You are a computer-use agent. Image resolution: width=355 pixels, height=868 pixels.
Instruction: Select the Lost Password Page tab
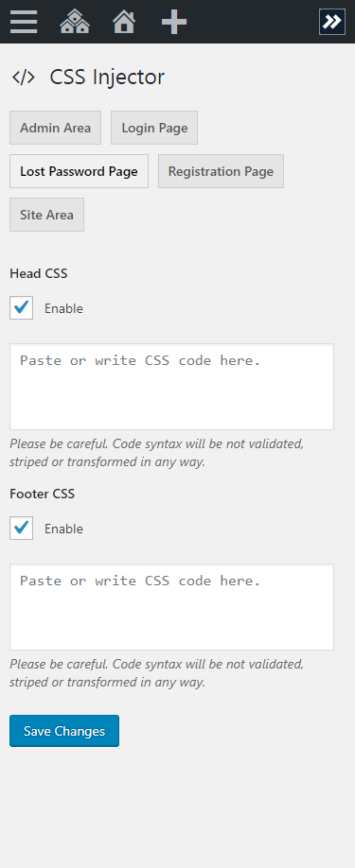[x=80, y=171]
